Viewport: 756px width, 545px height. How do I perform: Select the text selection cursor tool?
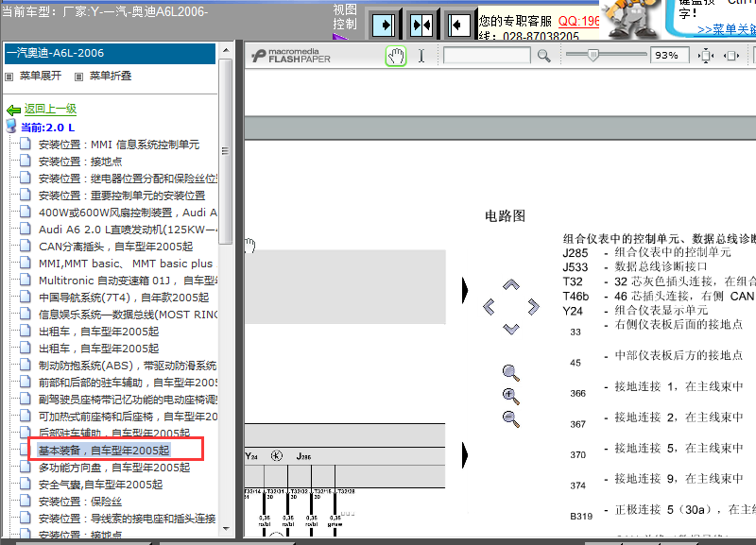click(x=421, y=56)
